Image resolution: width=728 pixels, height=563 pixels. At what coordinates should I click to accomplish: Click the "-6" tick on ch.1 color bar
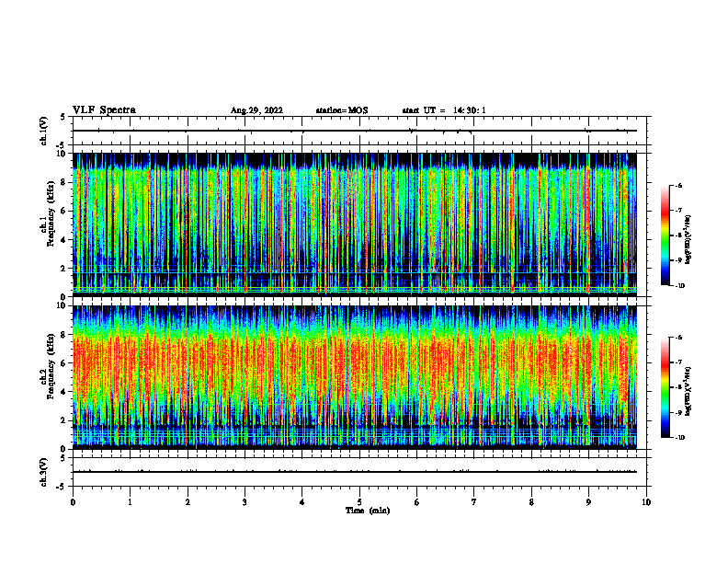coord(677,185)
